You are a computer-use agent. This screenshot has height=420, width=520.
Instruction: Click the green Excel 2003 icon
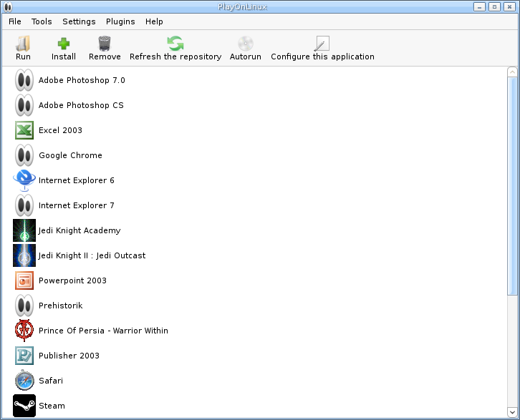pos(24,130)
